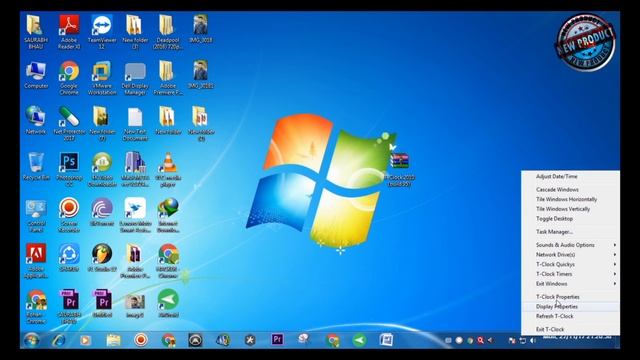Choose Adjust Date/Time from the menu
This screenshot has width=640, height=360.
[x=571, y=177]
